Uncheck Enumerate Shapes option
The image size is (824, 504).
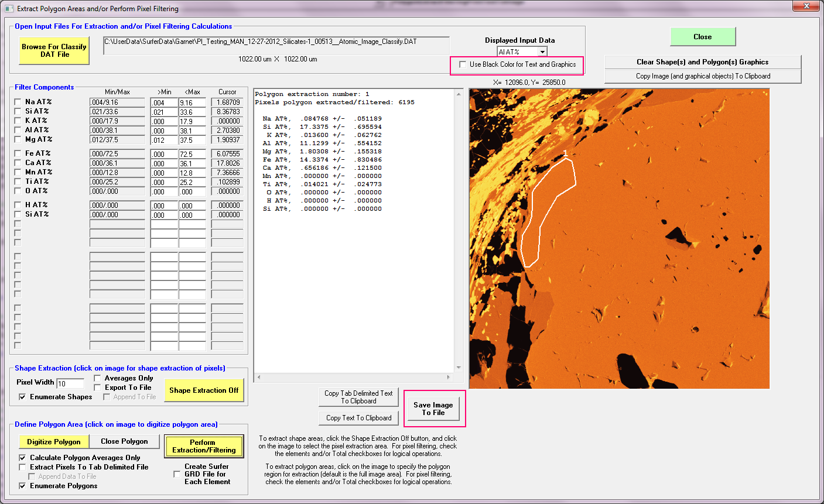pyautogui.click(x=22, y=397)
